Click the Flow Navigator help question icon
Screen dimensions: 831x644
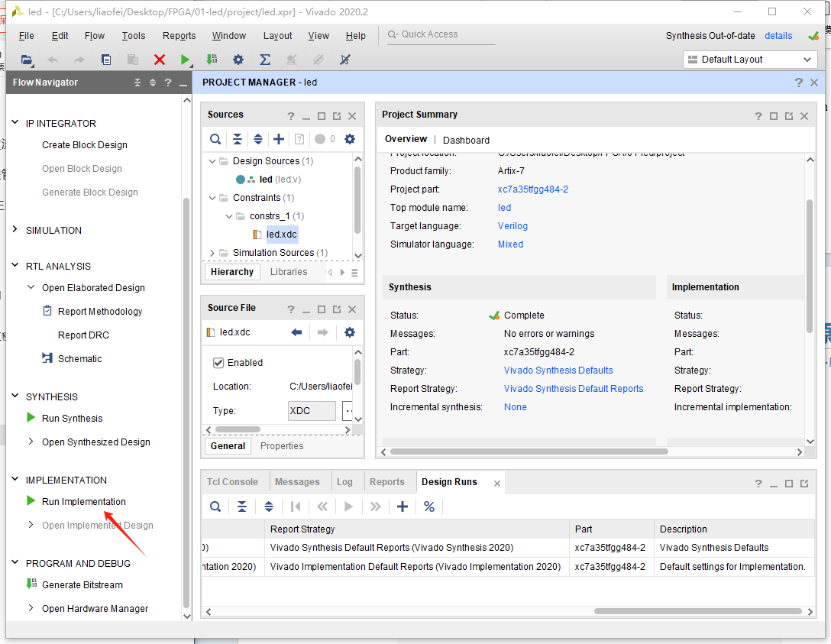(x=168, y=83)
